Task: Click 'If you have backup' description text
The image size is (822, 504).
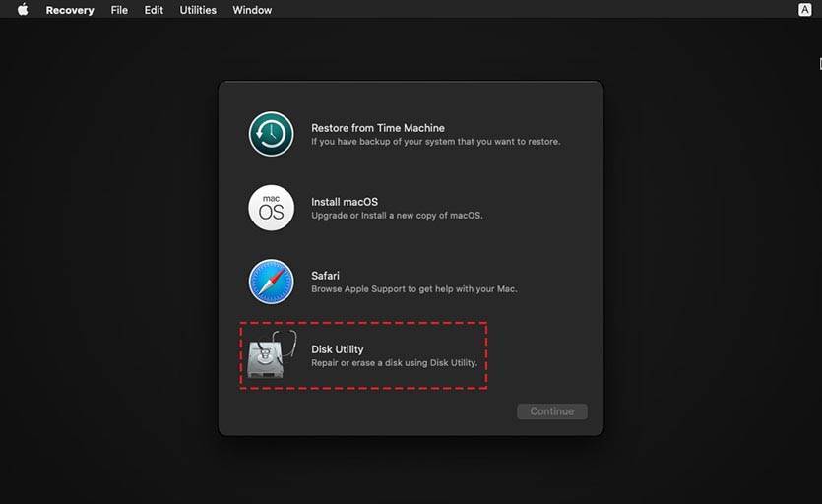Action: click(435, 142)
